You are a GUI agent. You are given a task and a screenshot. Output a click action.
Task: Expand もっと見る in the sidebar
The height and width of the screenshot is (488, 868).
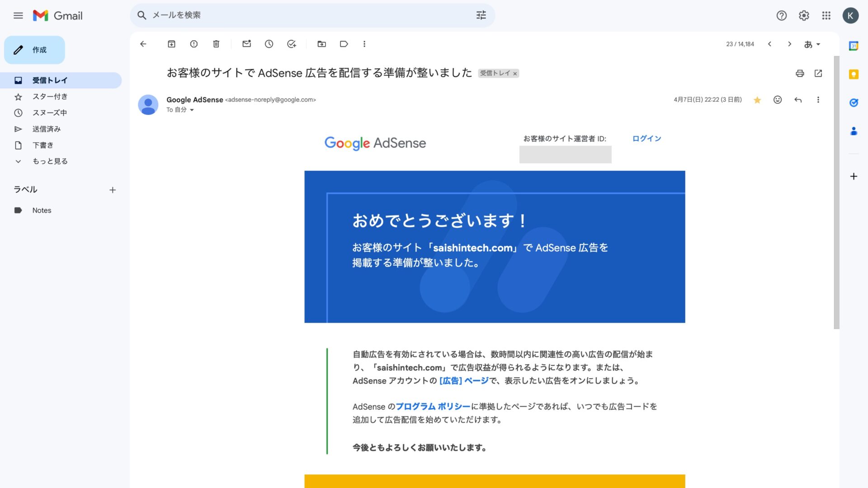(x=50, y=161)
